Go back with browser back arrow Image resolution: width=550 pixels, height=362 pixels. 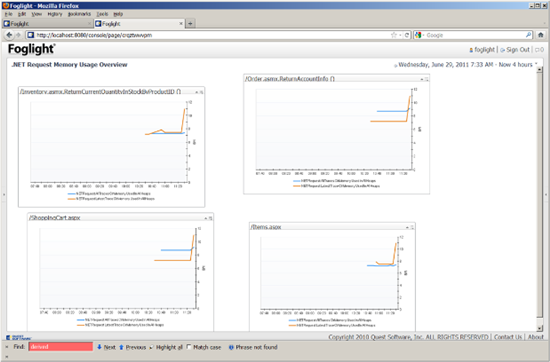click(9, 35)
